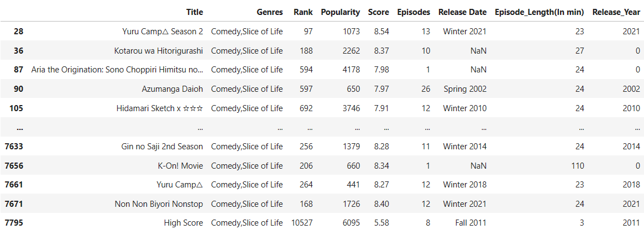Select the Score column header
This screenshot has height=240, width=644.
click(x=378, y=12)
